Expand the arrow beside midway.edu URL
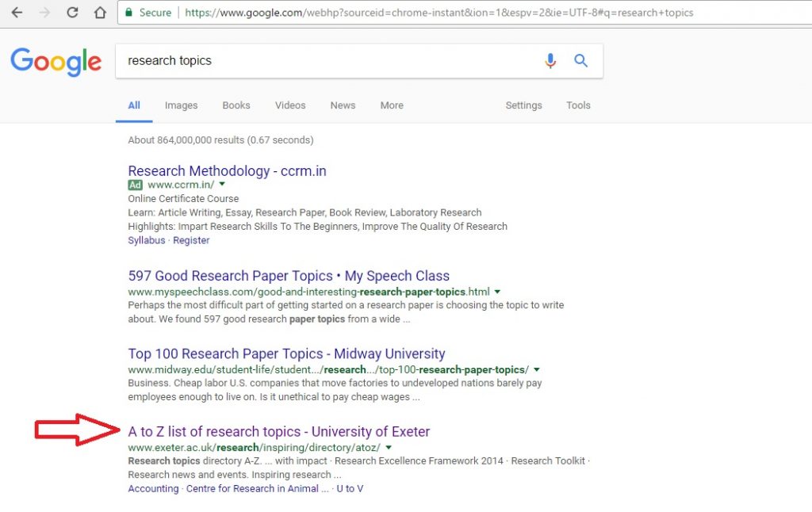The image size is (812, 512). [x=537, y=369]
